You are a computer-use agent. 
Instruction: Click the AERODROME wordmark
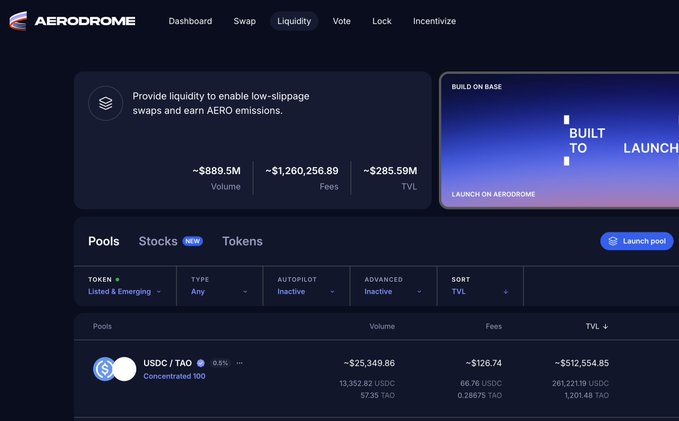coord(85,21)
